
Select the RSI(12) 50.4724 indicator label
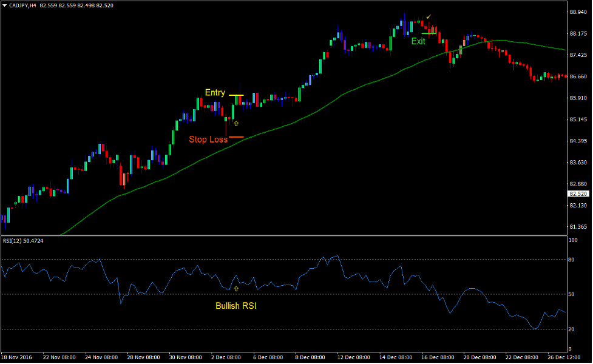pos(23,241)
